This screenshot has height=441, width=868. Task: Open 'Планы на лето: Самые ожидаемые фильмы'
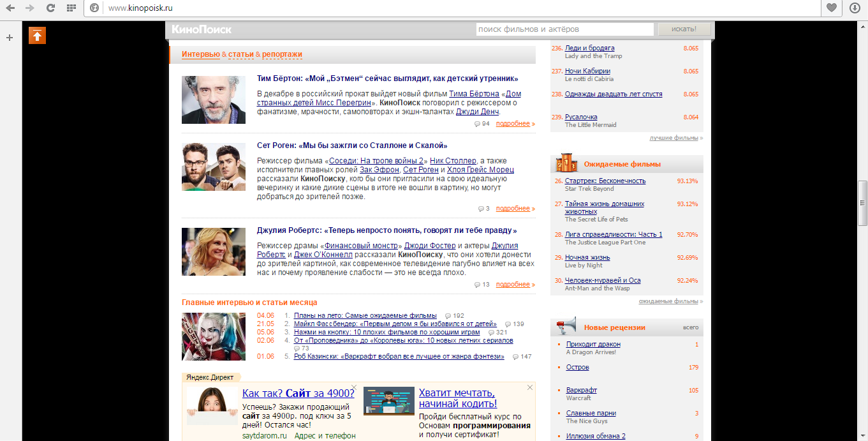tap(365, 316)
